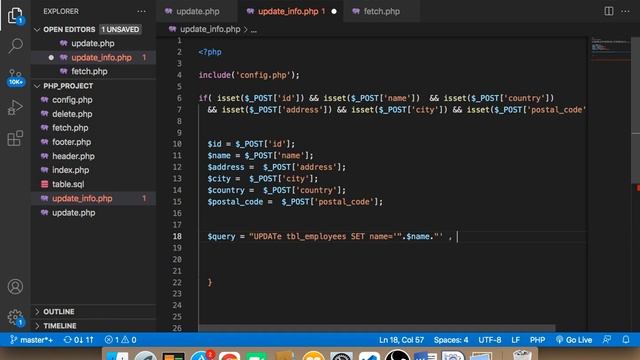The width and height of the screenshot is (640, 360).
Task: Change encoding via UTF-8
Action: tap(489, 340)
